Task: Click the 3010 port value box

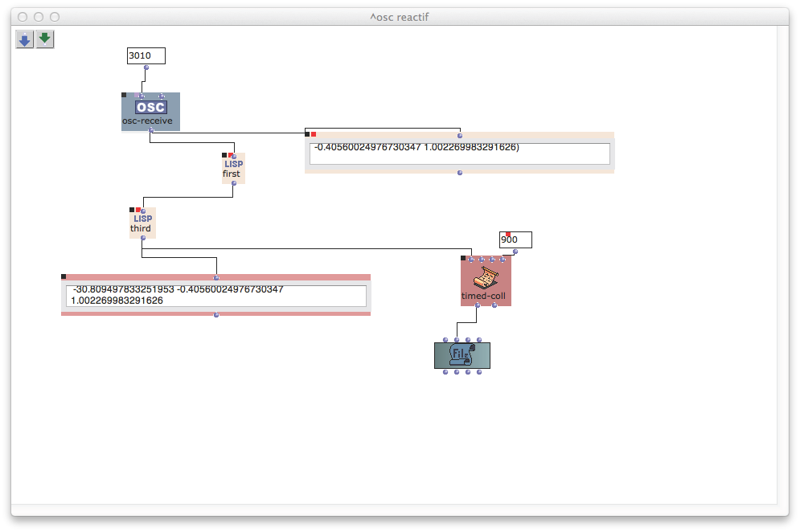Action: tap(146, 55)
